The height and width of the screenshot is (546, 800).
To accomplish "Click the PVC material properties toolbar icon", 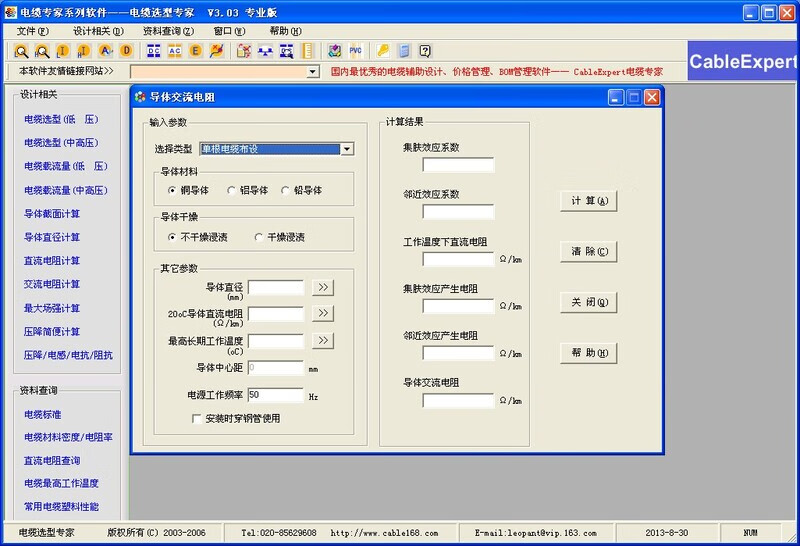I will 355,51.
